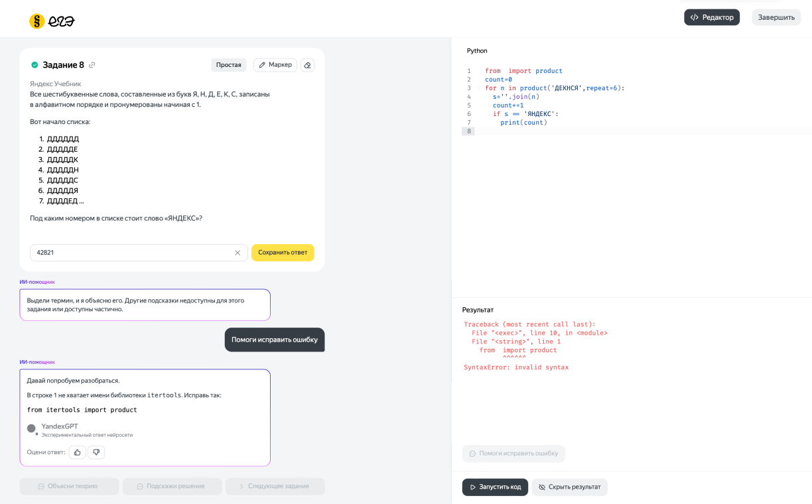
Task: Click the Простая difficulty tag
Action: 229,65
